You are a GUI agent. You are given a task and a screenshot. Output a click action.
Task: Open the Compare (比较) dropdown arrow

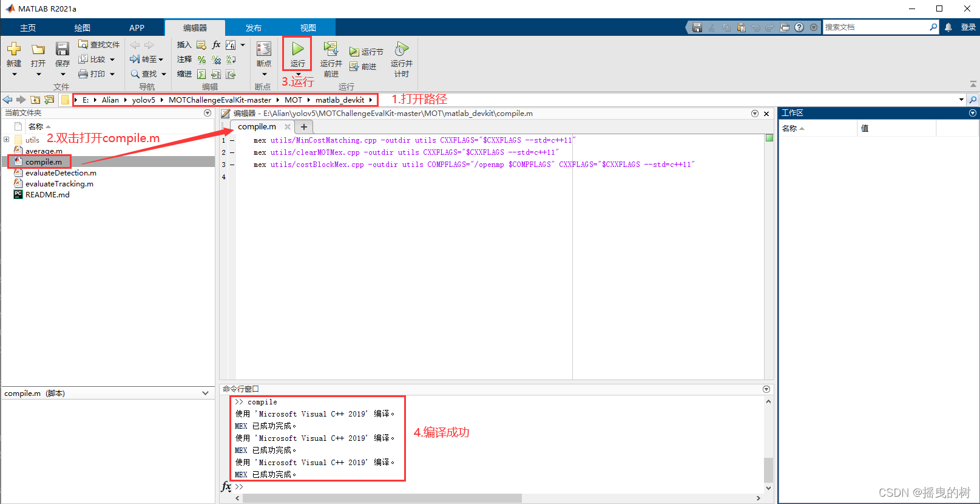(x=112, y=60)
